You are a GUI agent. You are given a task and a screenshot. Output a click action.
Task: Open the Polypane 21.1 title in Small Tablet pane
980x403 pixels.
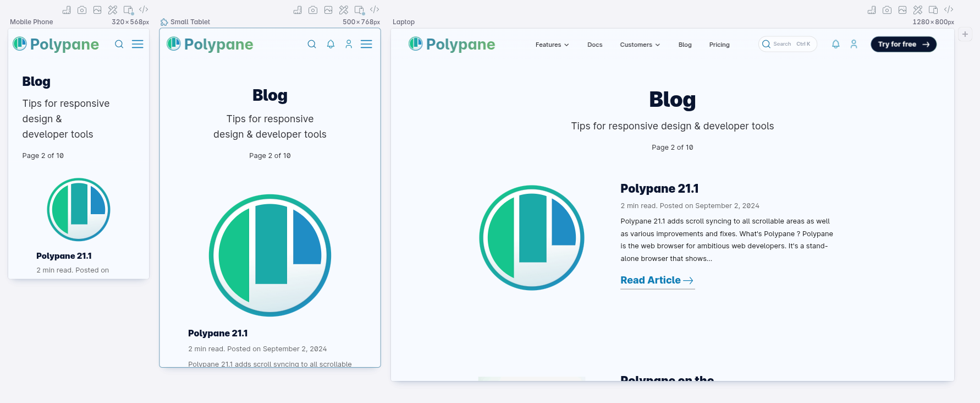218,333
